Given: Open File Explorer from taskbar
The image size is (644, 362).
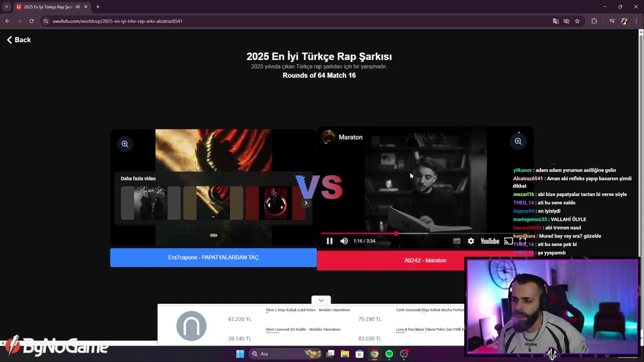Looking at the screenshot, I should pos(345,354).
